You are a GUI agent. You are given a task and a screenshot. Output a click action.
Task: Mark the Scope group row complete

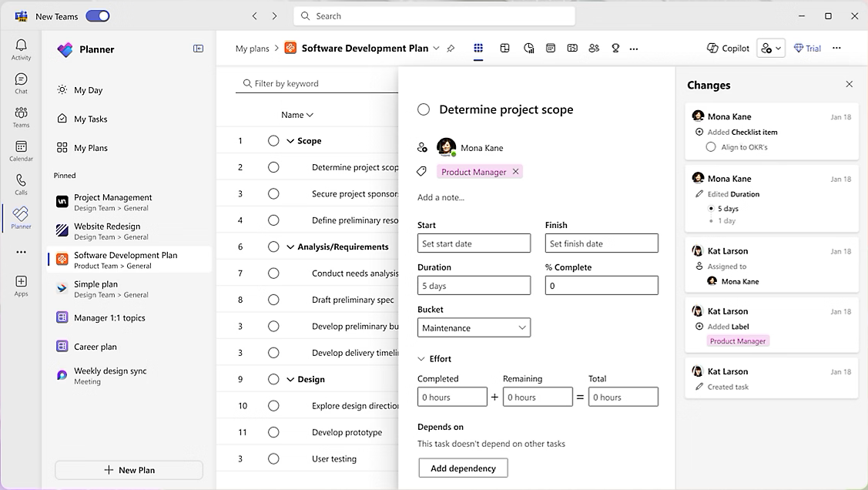[x=273, y=141]
